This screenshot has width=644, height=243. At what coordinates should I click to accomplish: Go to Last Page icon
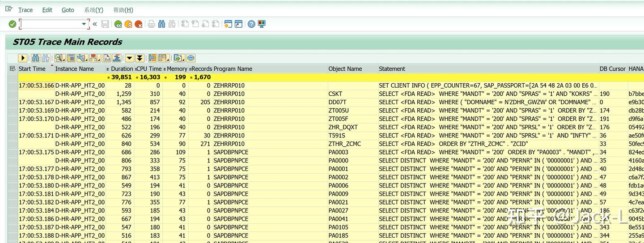(x=216, y=24)
